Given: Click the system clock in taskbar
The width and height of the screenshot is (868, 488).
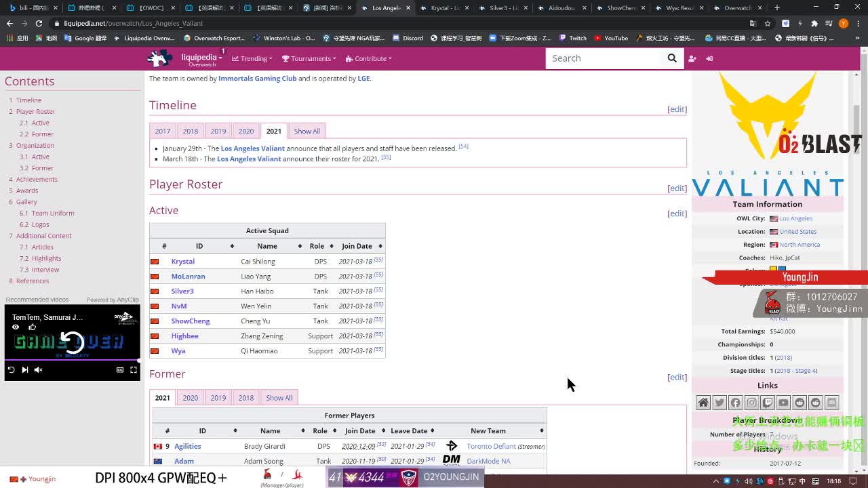Looking at the screenshot, I should point(834,481).
